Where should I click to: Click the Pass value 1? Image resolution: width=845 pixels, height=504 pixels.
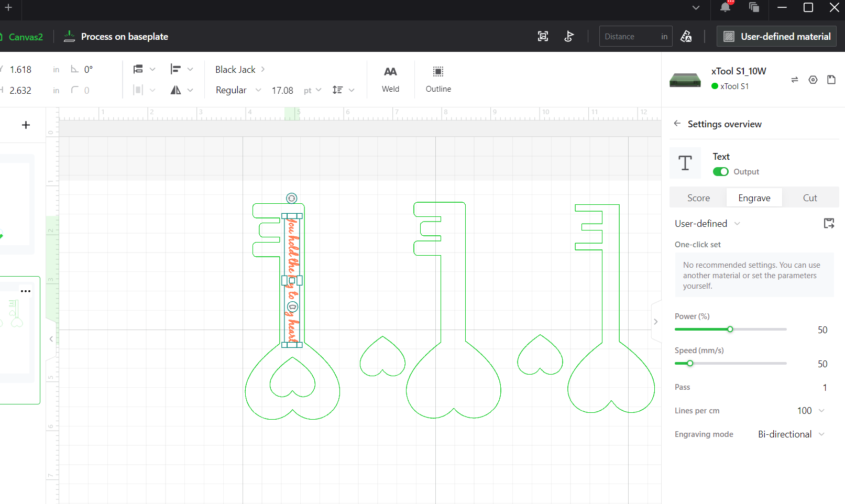[825, 388]
